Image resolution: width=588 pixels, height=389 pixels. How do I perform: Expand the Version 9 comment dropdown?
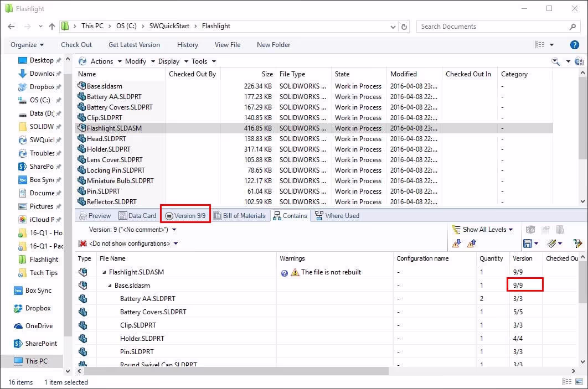174,230
